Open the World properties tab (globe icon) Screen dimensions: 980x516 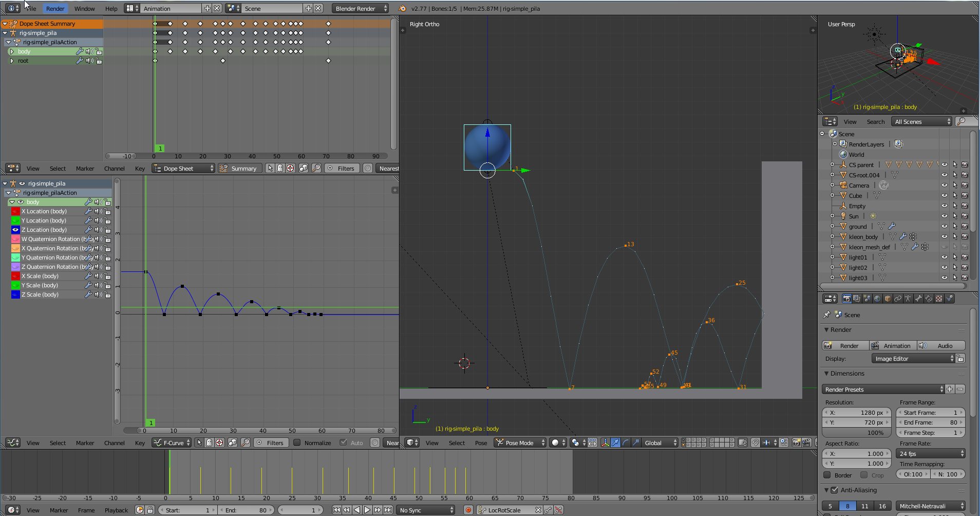(x=877, y=299)
